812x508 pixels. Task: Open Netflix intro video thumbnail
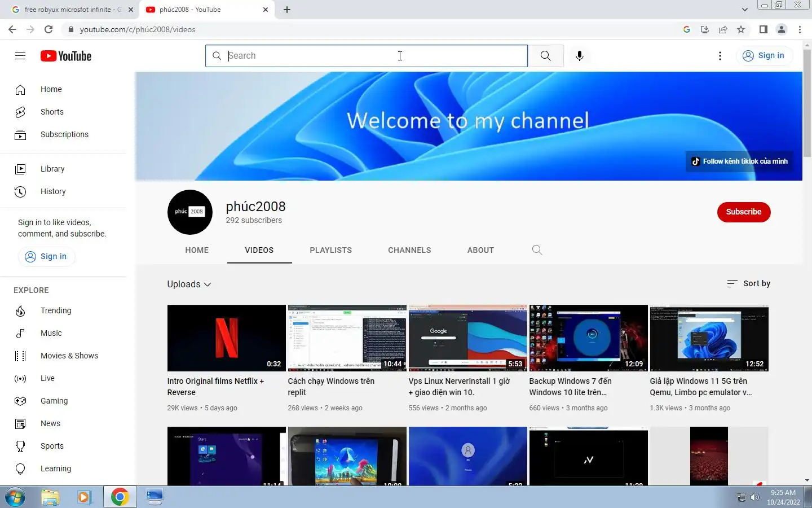(x=227, y=338)
